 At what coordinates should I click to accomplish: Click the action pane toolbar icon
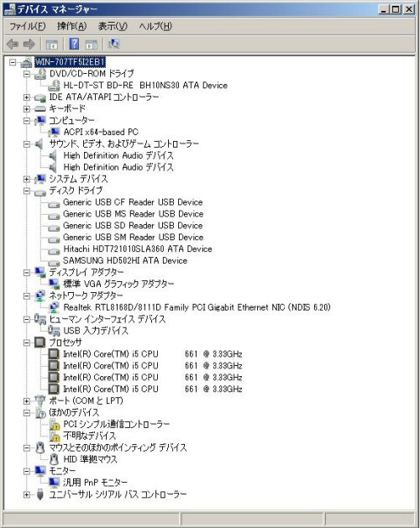coord(92,44)
